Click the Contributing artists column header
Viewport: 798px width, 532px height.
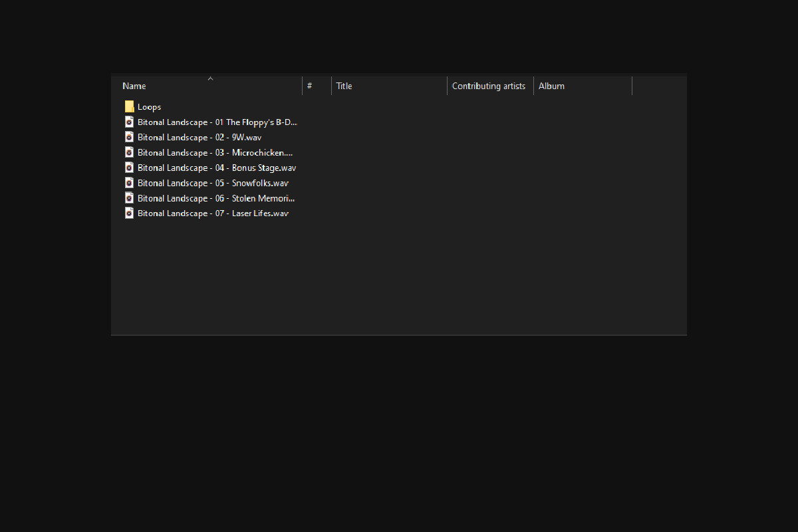click(x=489, y=86)
